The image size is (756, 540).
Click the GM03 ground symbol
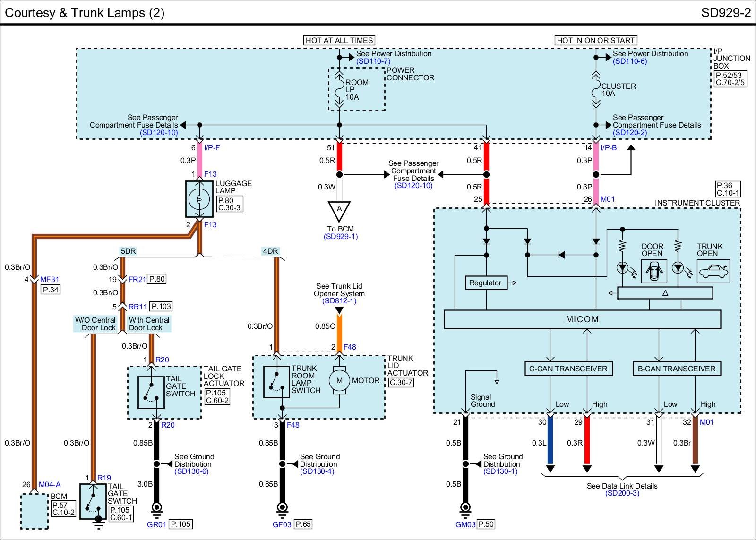click(465, 508)
